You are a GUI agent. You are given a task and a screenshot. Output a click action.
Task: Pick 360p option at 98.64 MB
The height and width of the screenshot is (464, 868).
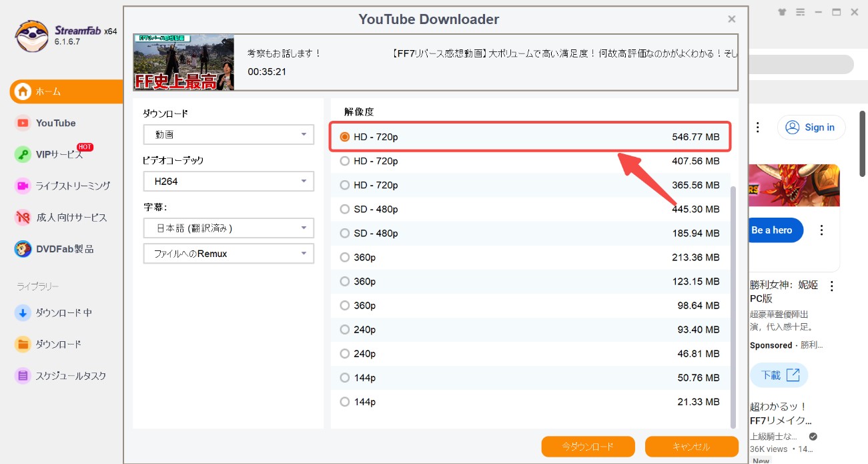pyautogui.click(x=530, y=305)
